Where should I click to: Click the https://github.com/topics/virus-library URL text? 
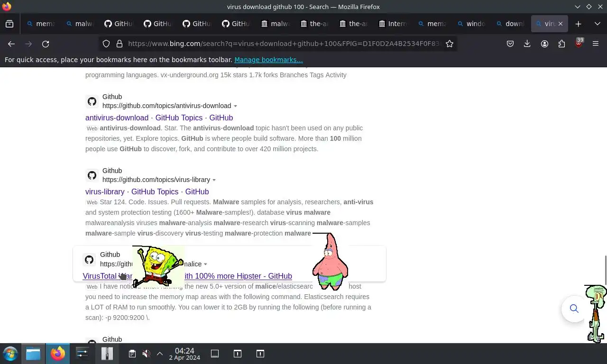point(156,180)
